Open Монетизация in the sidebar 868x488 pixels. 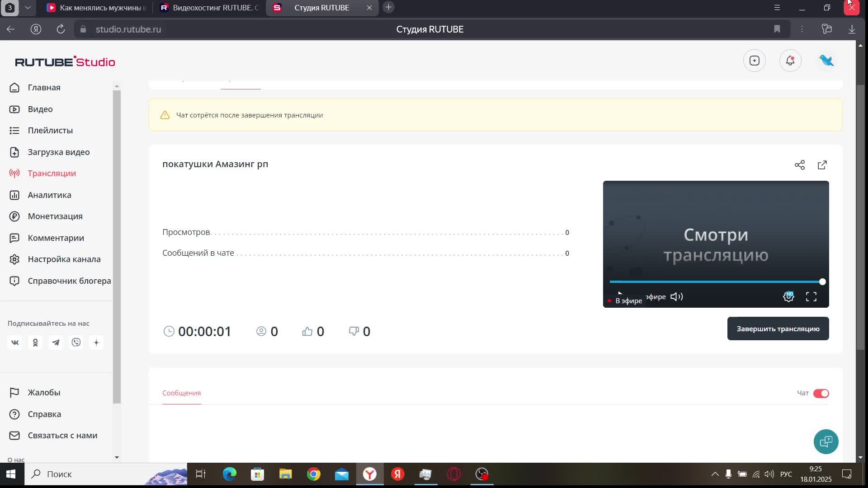pyautogui.click(x=55, y=216)
